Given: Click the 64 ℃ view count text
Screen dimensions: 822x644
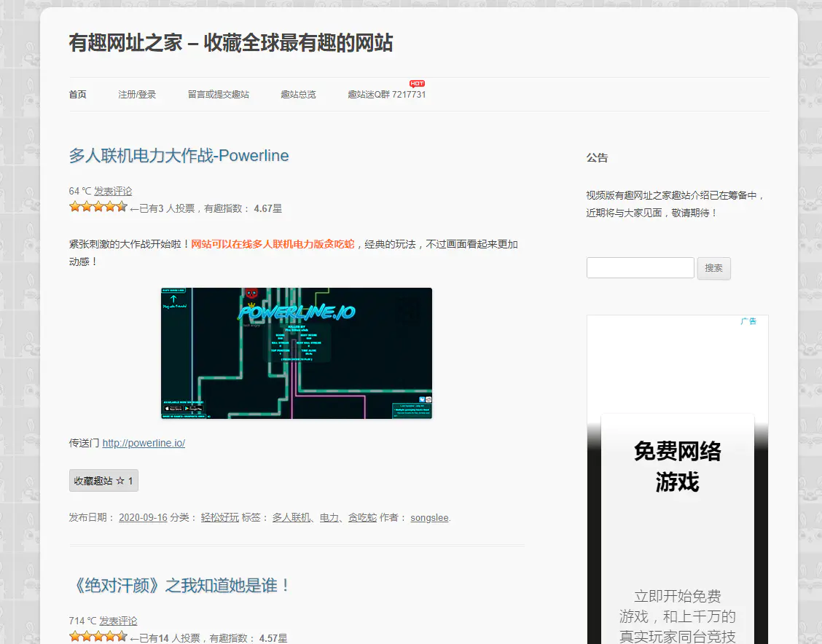Looking at the screenshot, I should (80, 192).
